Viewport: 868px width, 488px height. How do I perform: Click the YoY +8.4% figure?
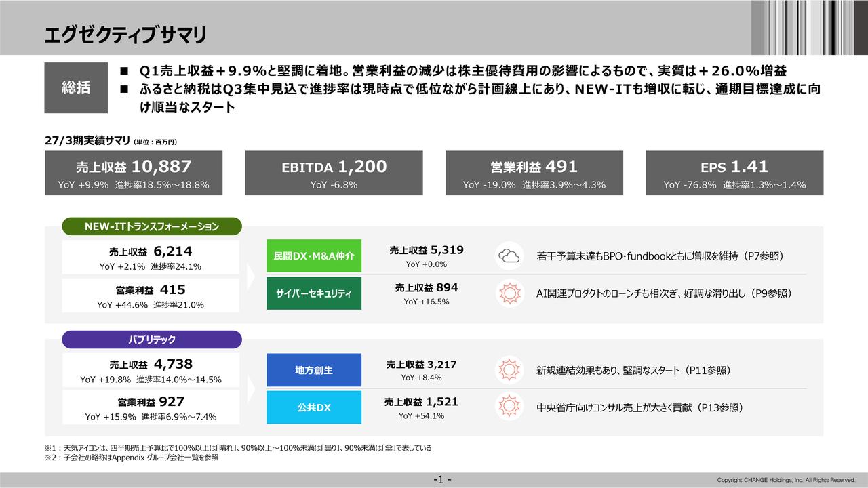pyautogui.click(x=421, y=378)
